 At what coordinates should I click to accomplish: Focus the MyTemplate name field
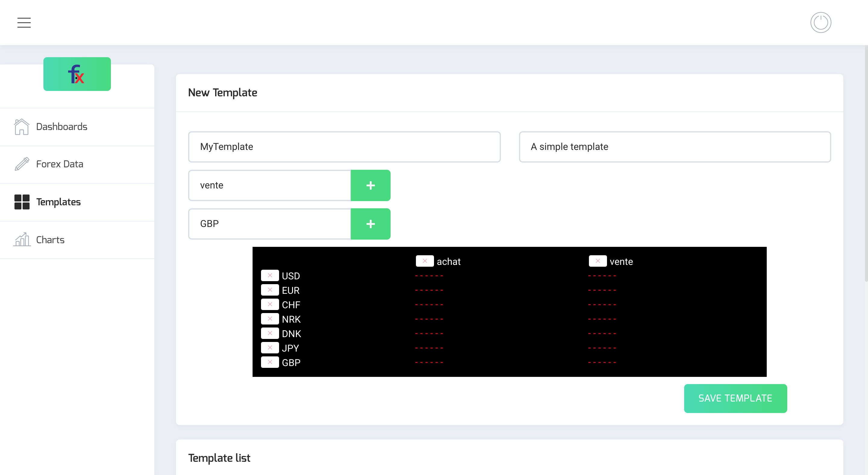point(344,147)
